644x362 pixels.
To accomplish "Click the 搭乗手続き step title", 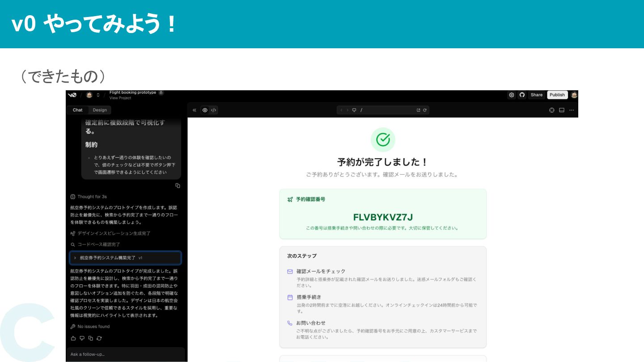I will (x=309, y=297).
